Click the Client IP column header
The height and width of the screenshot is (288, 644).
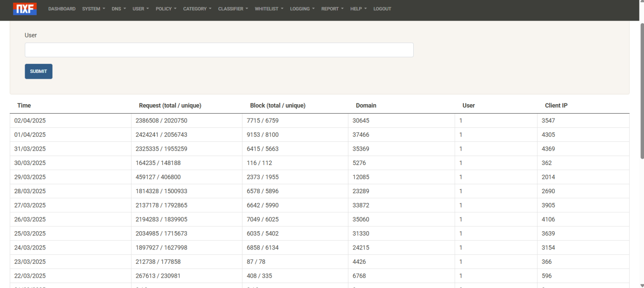(556, 106)
